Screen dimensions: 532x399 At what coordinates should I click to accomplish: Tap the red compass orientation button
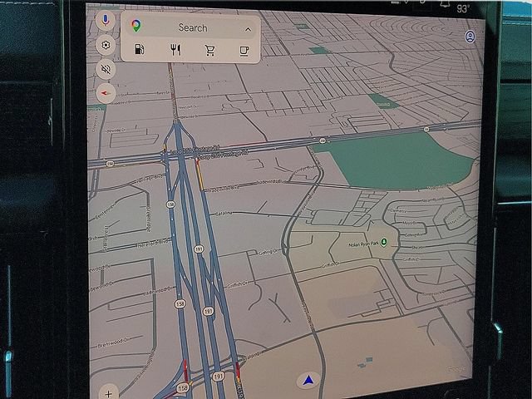(x=106, y=93)
